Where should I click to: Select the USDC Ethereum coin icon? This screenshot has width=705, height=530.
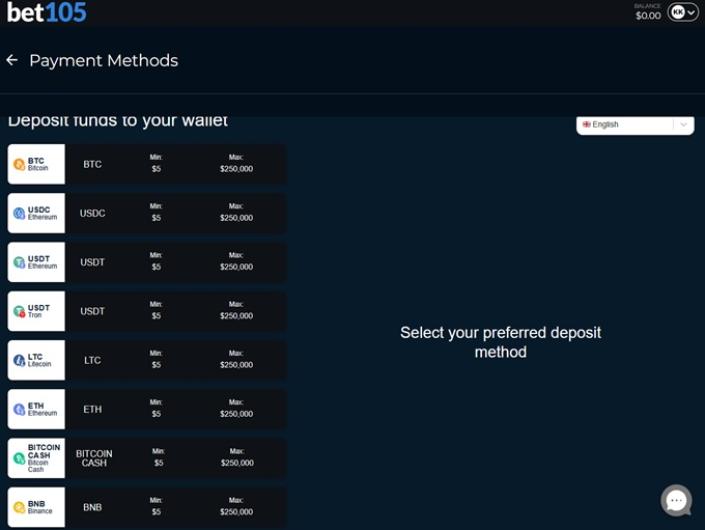coord(19,213)
